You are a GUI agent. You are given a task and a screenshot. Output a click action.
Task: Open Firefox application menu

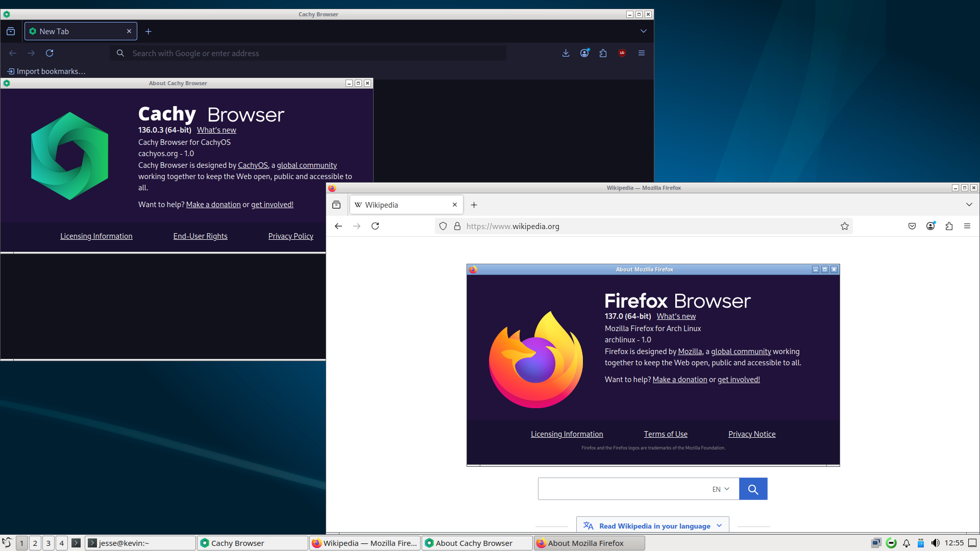pos(967,226)
